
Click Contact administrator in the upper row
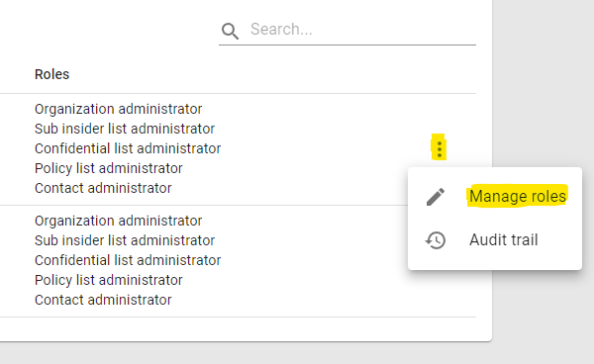(x=103, y=188)
